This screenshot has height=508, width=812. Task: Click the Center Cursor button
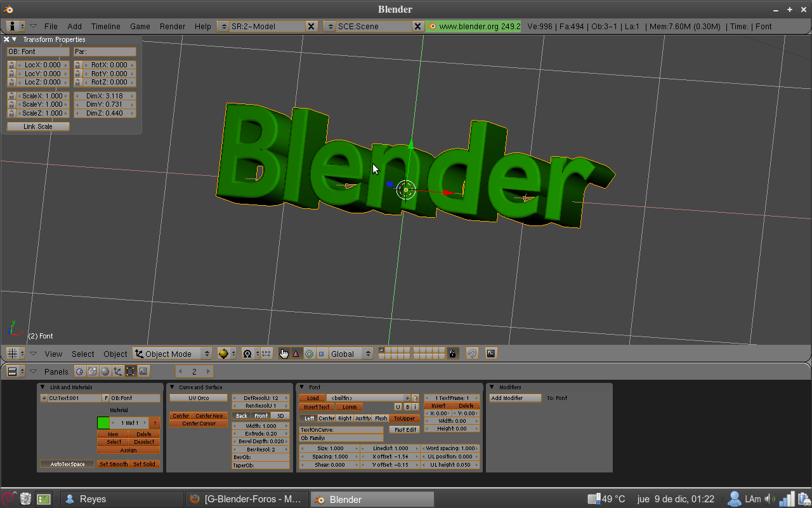[x=199, y=424]
